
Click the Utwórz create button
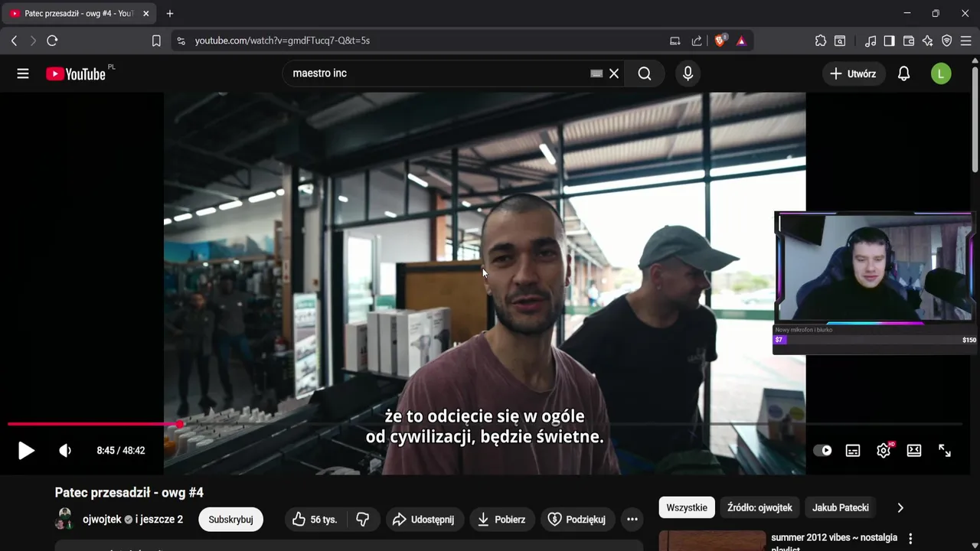pyautogui.click(x=854, y=73)
